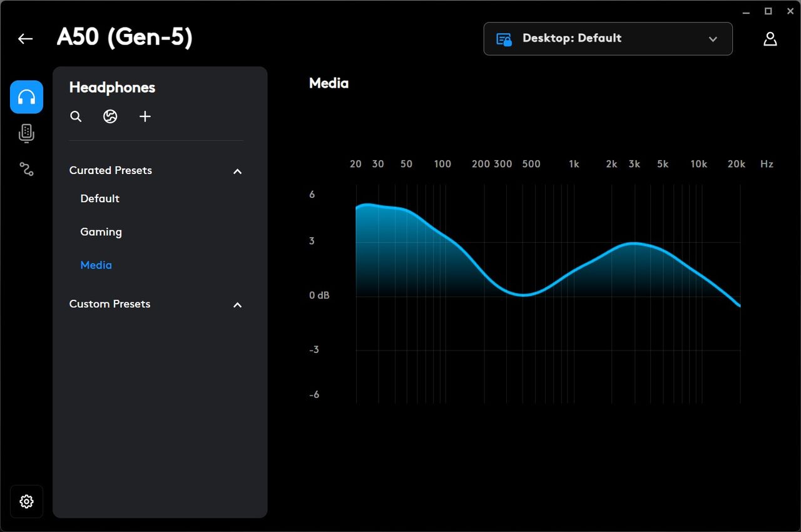Click the EQ curve dip near 500 Hz
Viewport: 801px width, 532px height.
pyautogui.click(x=524, y=295)
